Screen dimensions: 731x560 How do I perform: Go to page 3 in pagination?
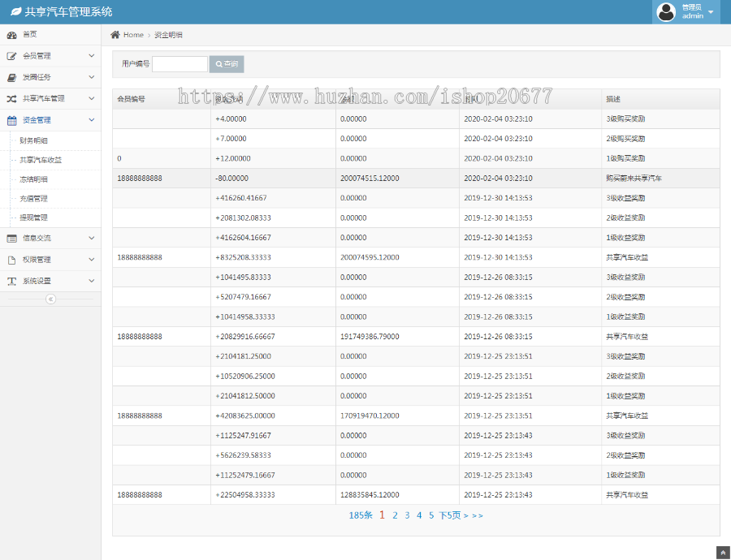click(407, 515)
